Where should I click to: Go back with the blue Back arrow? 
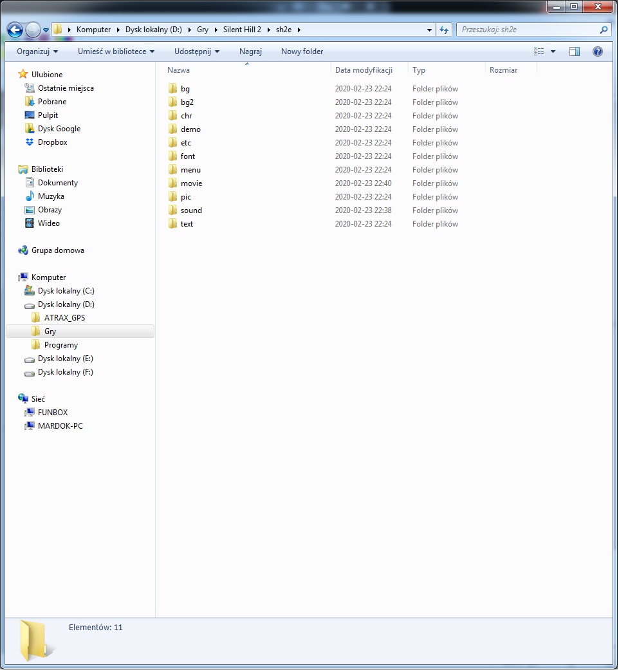coord(15,30)
